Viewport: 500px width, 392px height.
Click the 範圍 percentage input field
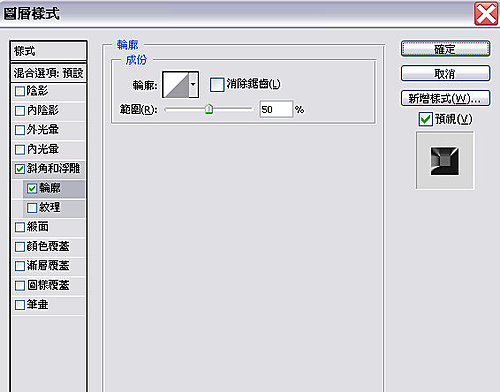coord(276,109)
